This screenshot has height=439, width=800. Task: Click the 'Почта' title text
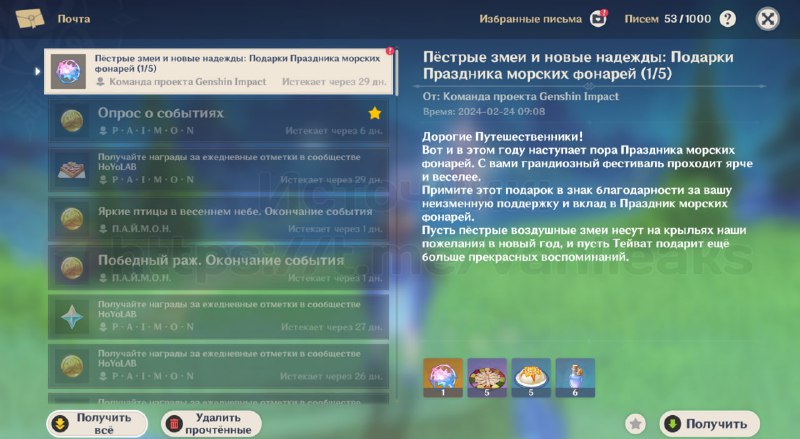(x=74, y=19)
